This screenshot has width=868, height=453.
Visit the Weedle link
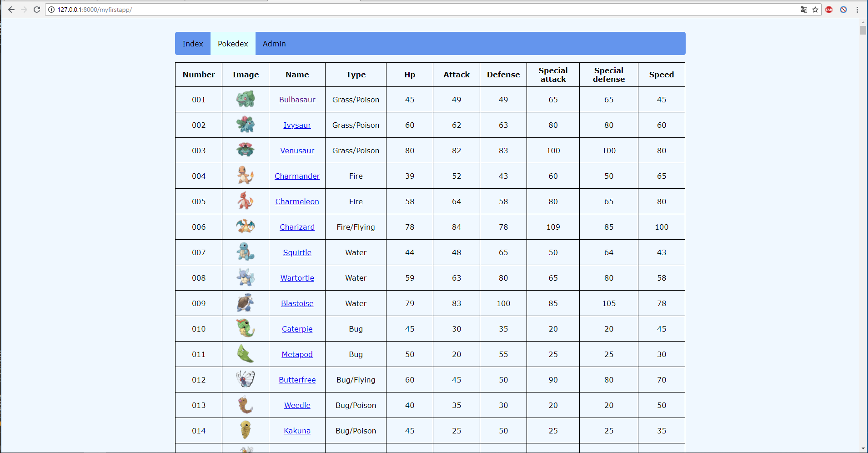(x=297, y=405)
